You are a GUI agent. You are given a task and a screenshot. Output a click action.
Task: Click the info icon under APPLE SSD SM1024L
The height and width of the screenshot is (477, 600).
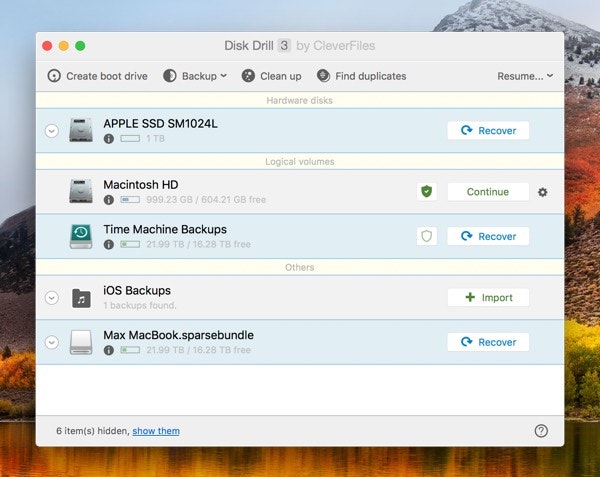pyautogui.click(x=109, y=139)
